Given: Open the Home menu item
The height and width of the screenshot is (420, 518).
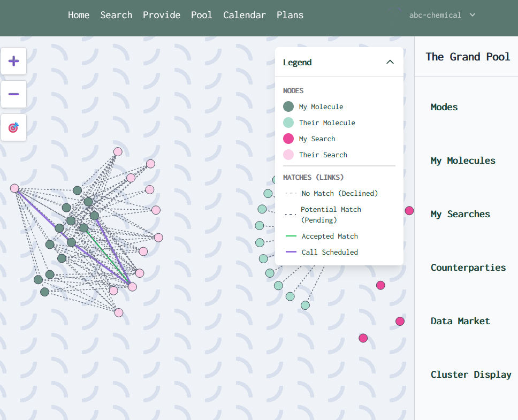Looking at the screenshot, I should click(79, 15).
